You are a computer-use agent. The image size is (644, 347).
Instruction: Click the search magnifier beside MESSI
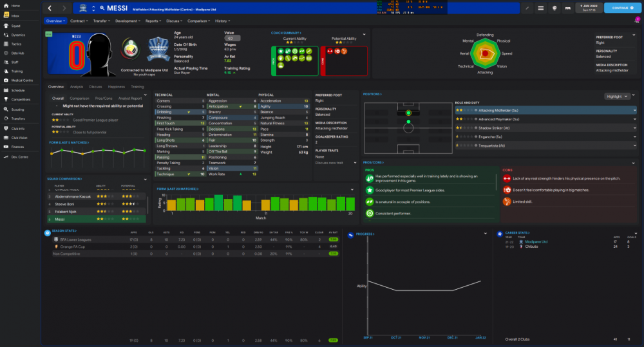click(x=102, y=8)
